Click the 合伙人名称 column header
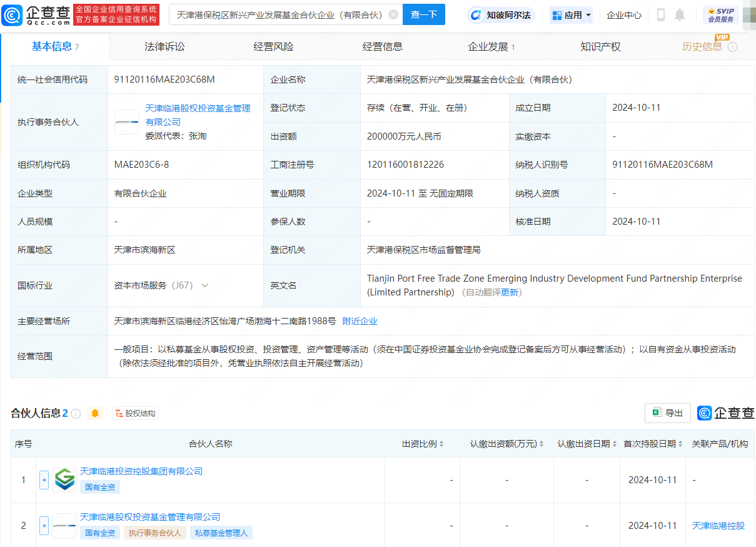The width and height of the screenshot is (756, 547). tap(211, 444)
